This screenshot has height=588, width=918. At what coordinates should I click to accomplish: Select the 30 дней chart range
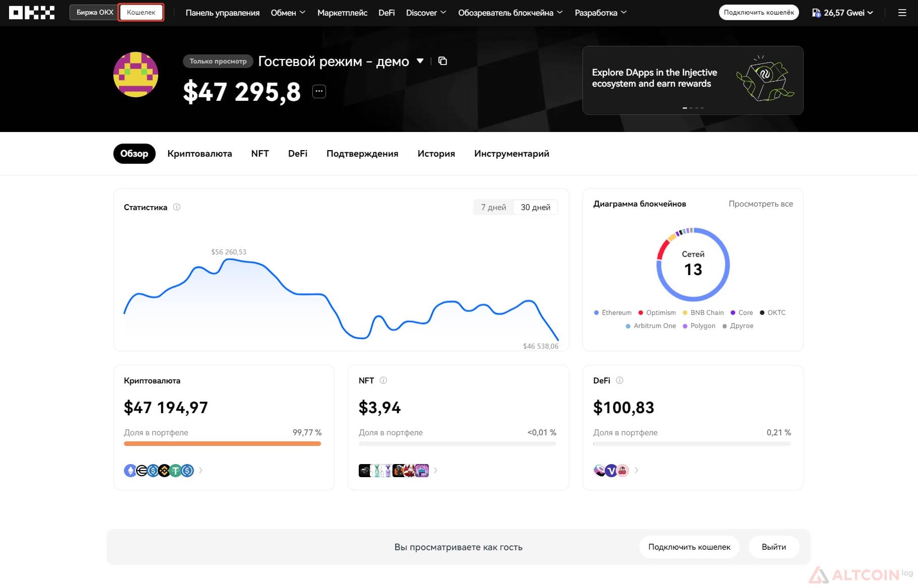tap(536, 207)
